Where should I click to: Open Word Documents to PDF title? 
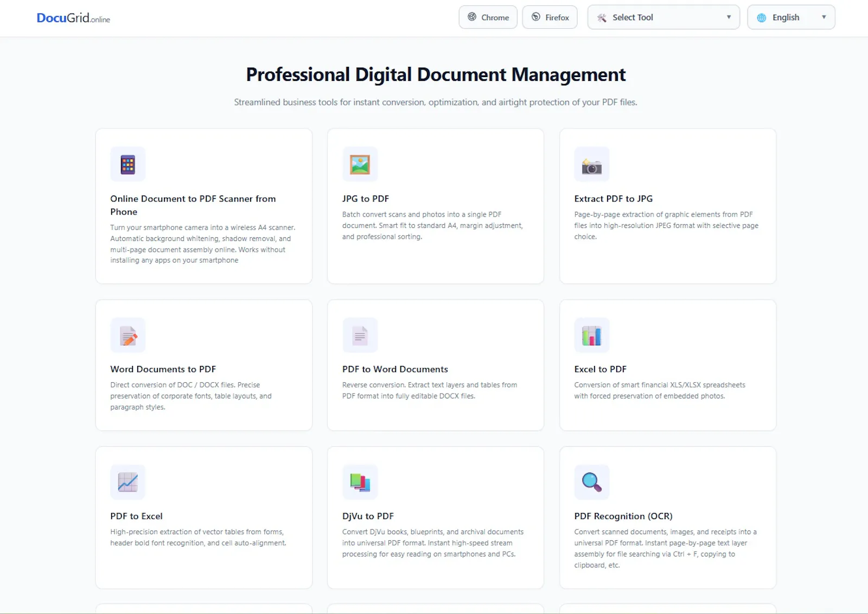(x=163, y=369)
